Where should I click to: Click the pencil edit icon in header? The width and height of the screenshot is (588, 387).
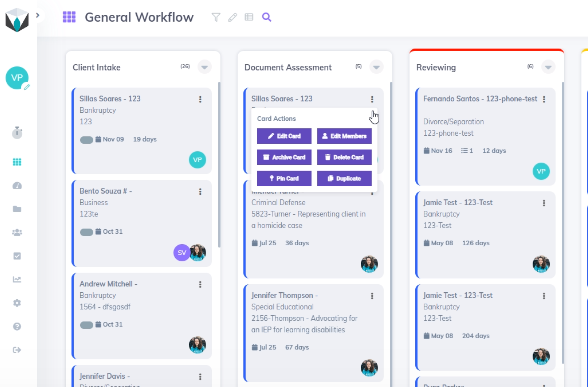tap(232, 17)
